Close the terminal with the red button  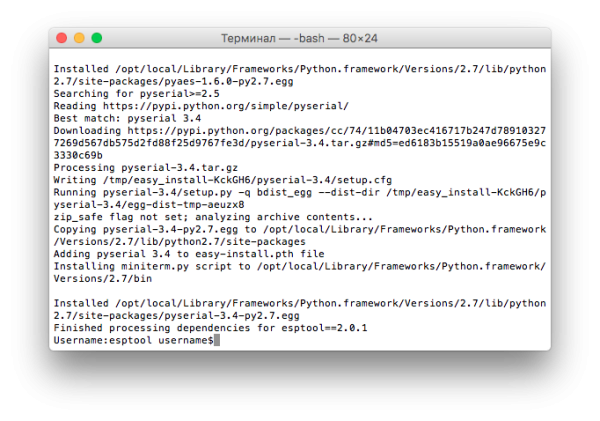(62, 38)
